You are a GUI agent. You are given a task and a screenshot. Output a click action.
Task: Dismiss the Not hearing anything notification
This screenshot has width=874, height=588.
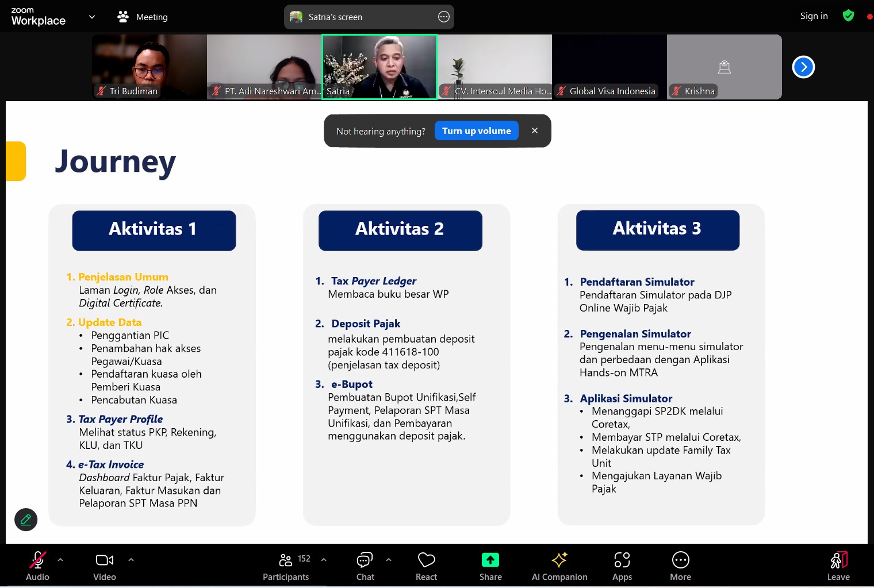pos(535,131)
